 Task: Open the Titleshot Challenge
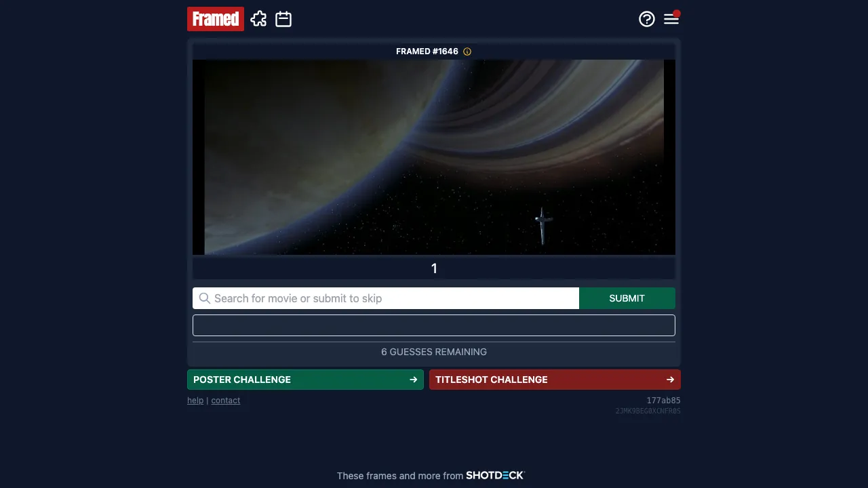point(555,380)
